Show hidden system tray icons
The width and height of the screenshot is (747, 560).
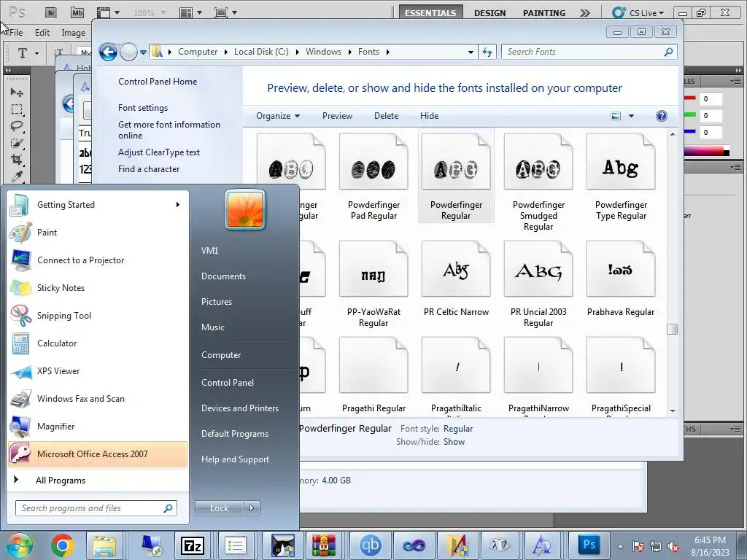pos(620,547)
